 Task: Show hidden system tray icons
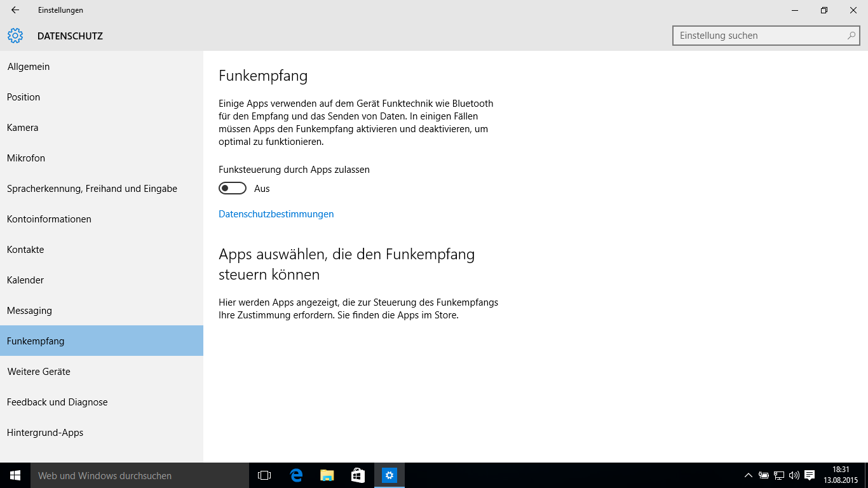[748, 475]
